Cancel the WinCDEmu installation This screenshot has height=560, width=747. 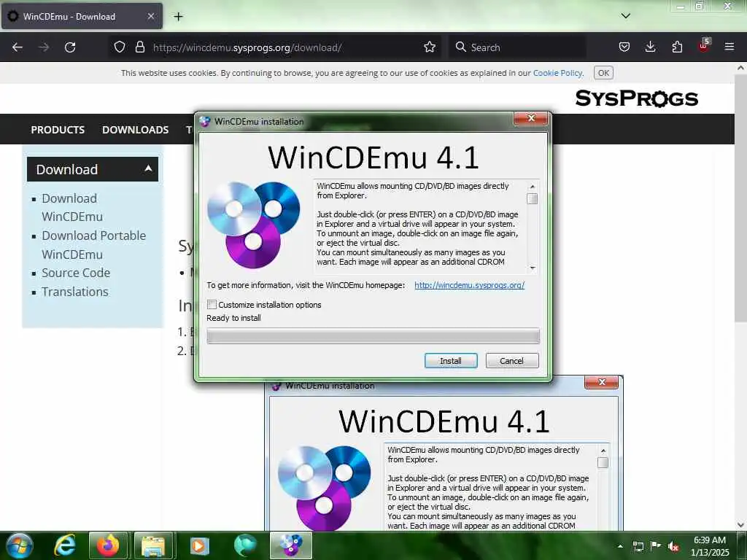click(511, 361)
